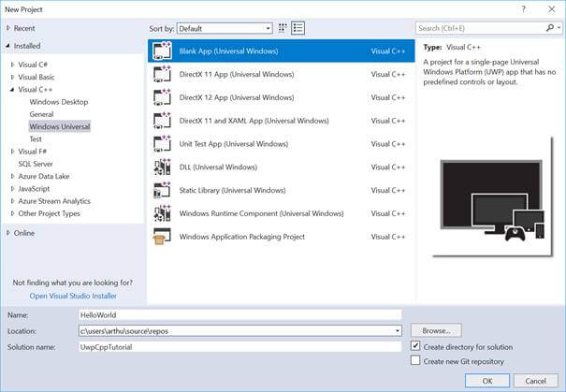Image resolution: width=566 pixels, height=392 pixels.
Task: Select the SQL Server category
Action: [x=36, y=164]
